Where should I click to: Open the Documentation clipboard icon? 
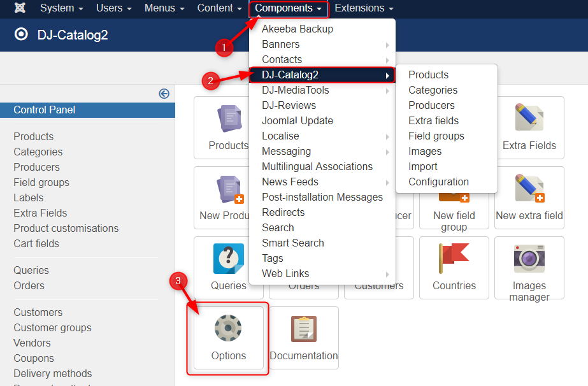click(304, 329)
